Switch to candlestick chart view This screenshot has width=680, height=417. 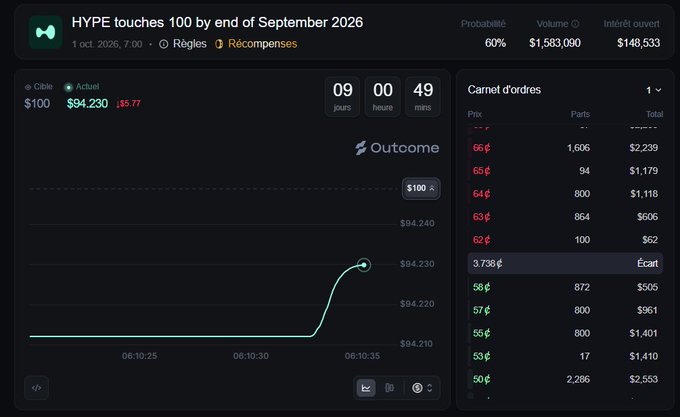tap(389, 388)
